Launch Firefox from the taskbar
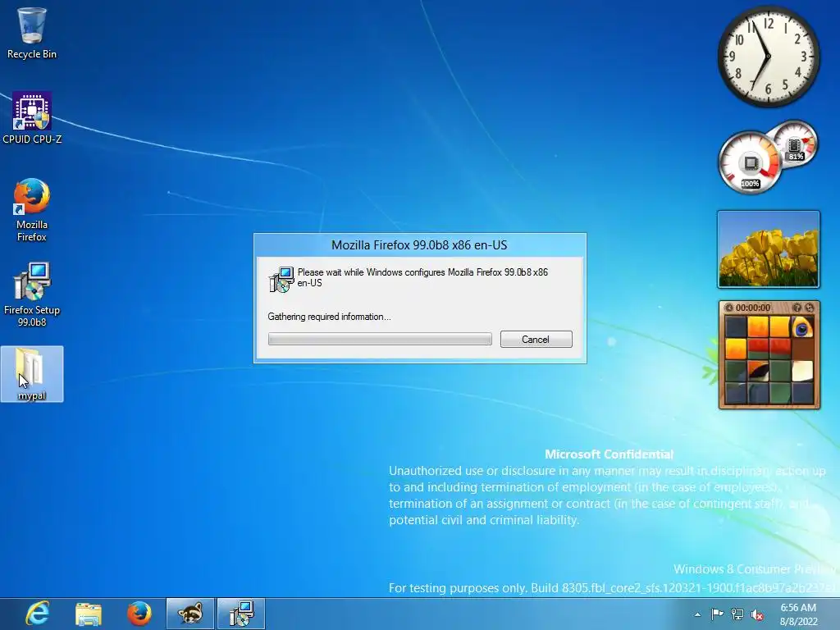This screenshot has height=630, width=840. click(139, 614)
